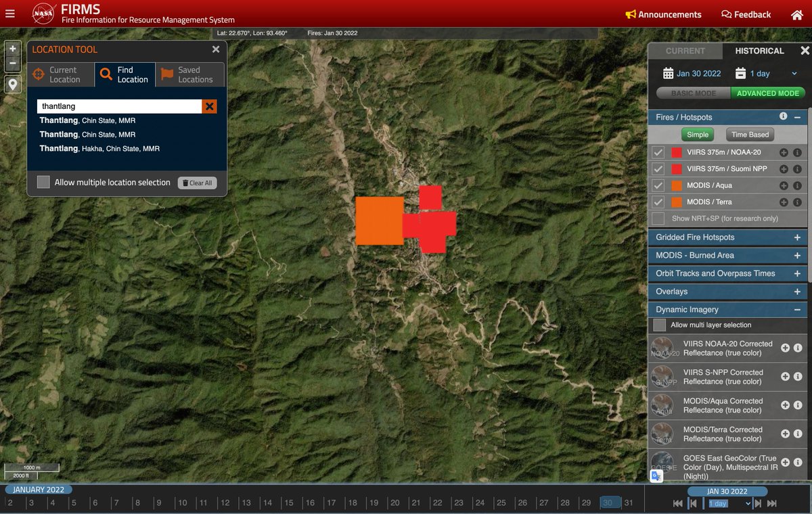Open the 1 day range dropdown in panel
The width and height of the screenshot is (812, 514).
click(767, 74)
